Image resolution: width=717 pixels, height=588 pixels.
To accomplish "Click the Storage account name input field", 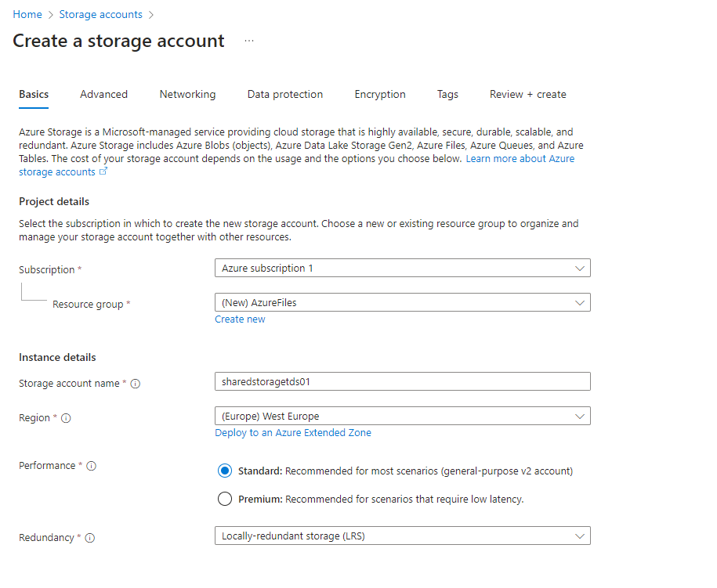I will [402, 381].
